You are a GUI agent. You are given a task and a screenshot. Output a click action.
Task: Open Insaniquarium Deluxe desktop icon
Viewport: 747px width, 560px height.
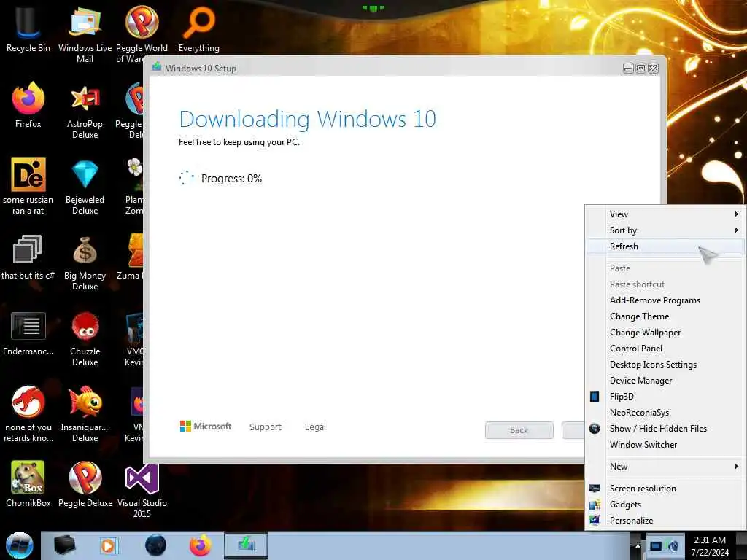pos(85,413)
